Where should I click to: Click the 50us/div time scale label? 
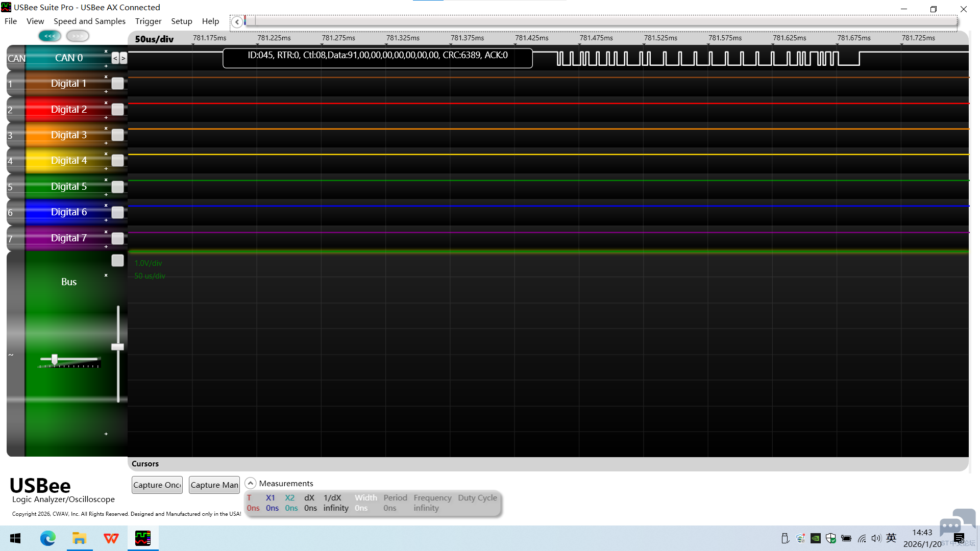[x=154, y=39]
